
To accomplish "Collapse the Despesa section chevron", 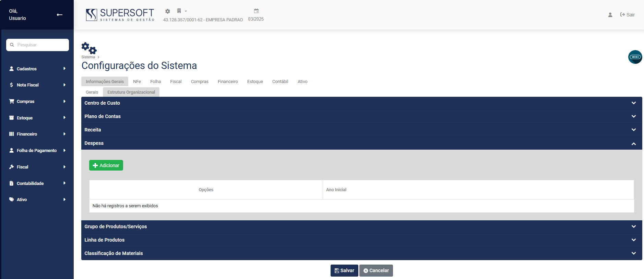I will click(x=634, y=143).
